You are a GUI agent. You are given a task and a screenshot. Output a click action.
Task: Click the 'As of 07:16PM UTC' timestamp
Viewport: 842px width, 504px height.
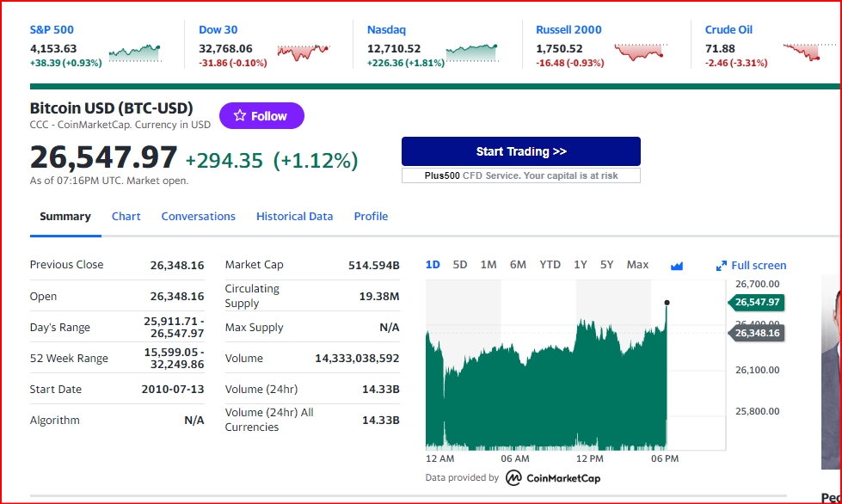point(109,181)
